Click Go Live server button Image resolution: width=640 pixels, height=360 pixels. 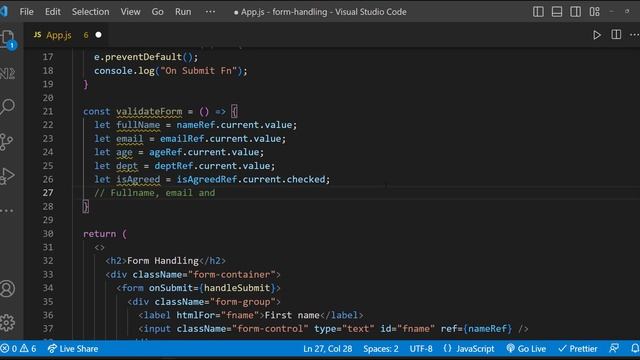pyautogui.click(x=526, y=349)
